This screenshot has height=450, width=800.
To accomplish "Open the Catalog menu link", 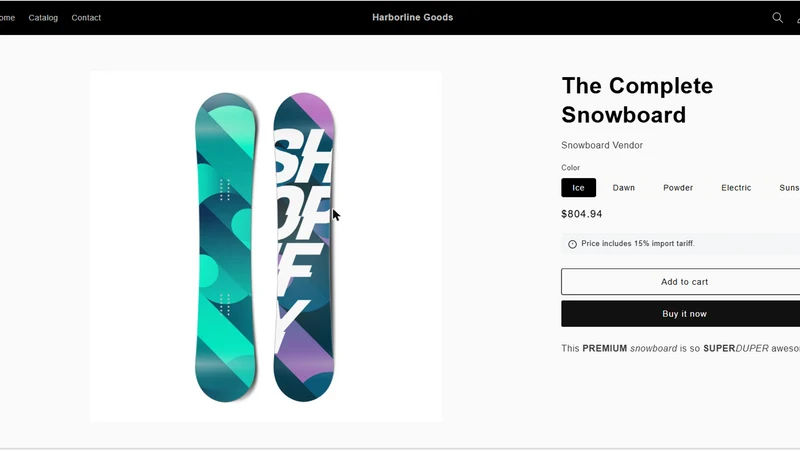I will pyautogui.click(x=43, y=18).
